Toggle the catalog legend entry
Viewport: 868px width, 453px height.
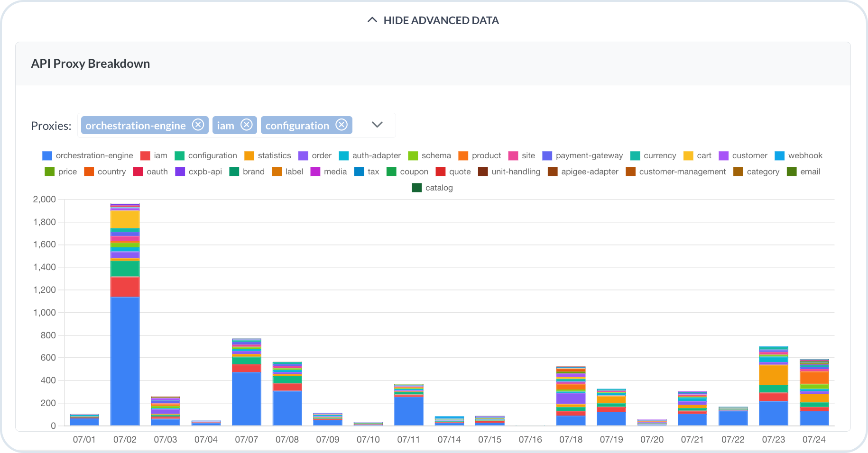point(433,188)
